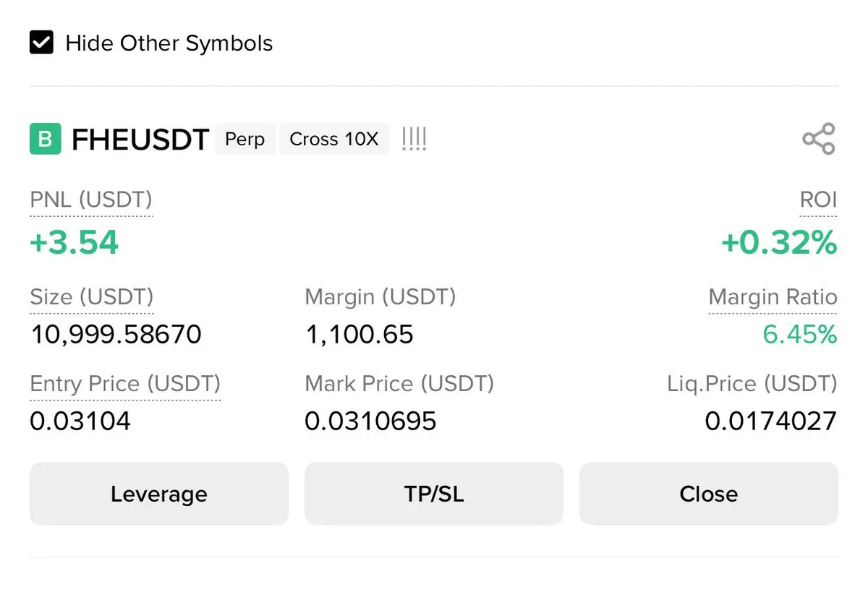The width and height of the screenshot is (868, 608).
Task: Click the green B buy badge
Action: pos(45,139)
